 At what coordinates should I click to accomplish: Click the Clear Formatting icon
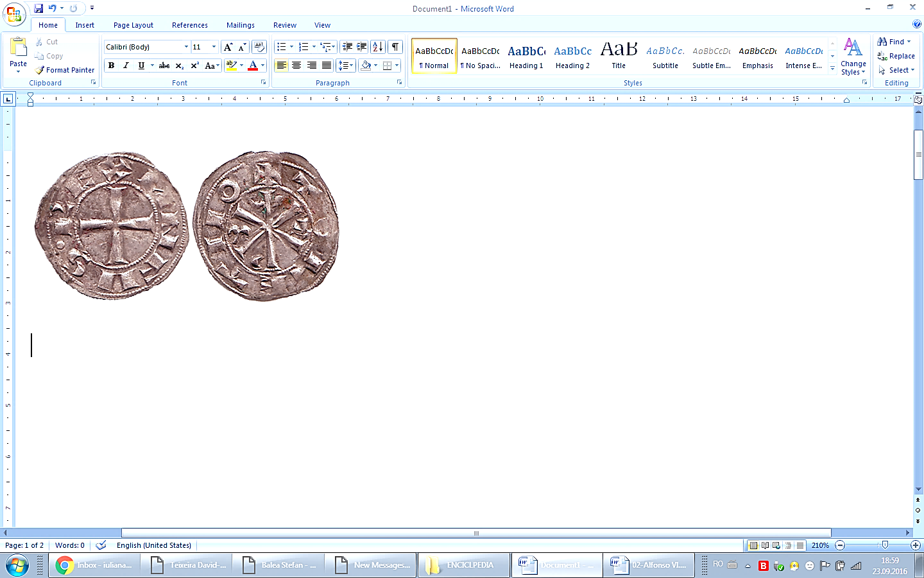pyautogui.click(x=259, y=47)
